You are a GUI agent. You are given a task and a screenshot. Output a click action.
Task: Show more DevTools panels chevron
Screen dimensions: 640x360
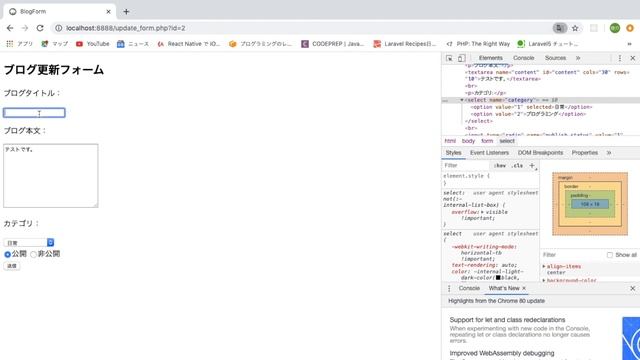(578, 58)
